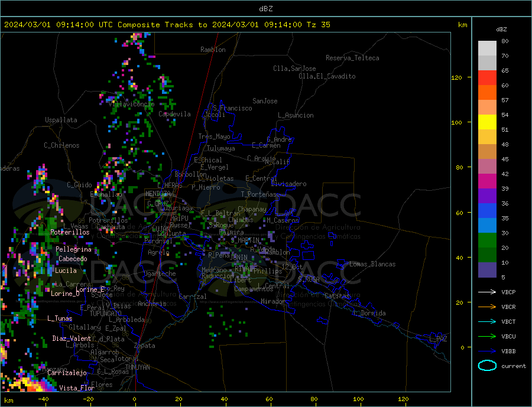
Task: Pick the indigo bottom swatch of legend
Action: tap(487, 270)
